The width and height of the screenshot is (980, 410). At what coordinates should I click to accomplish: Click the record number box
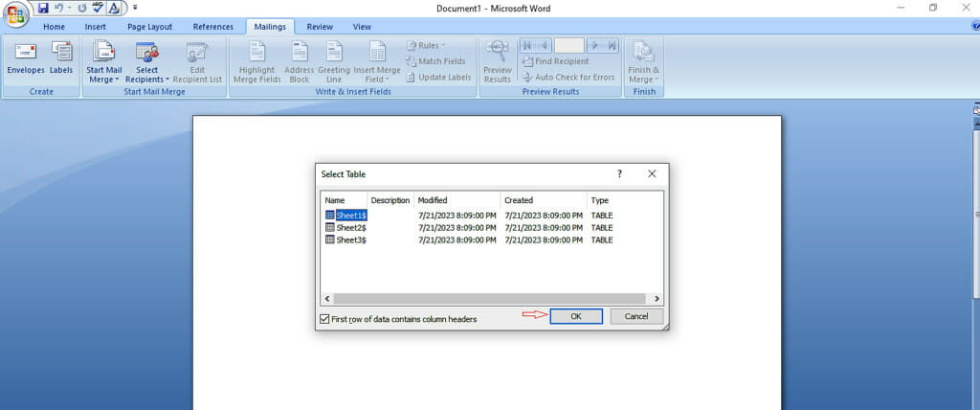569,46
